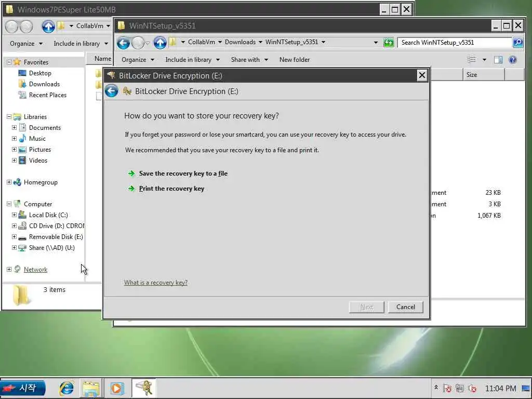
Task: Select Removable Disk (E:) in navigation pane
Action: [x=56, y=236]
